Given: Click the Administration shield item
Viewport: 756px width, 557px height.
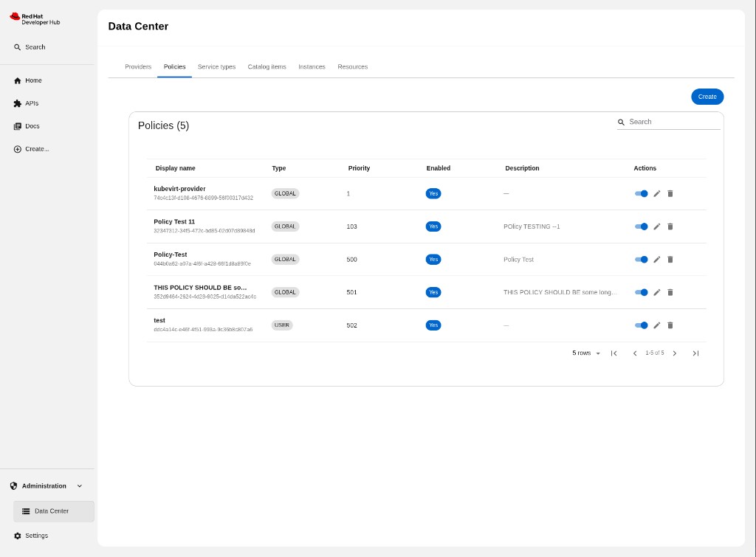Looking at the screenshot, I should (x=38, y=486).
